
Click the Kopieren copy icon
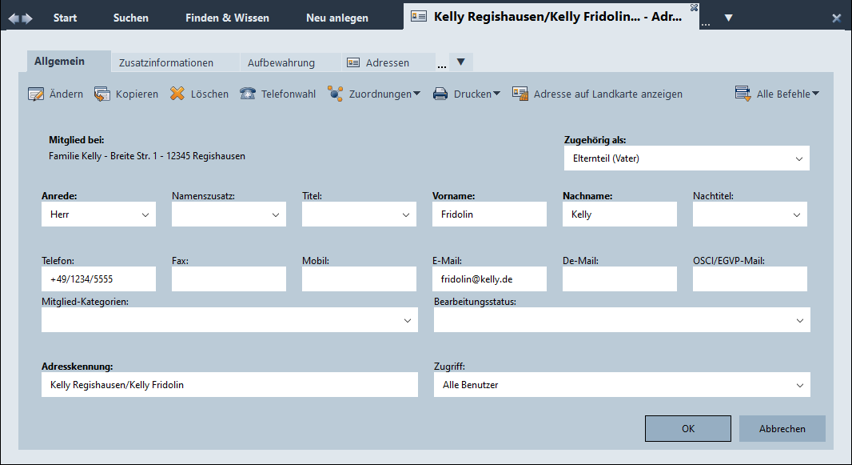click(102, 94)
